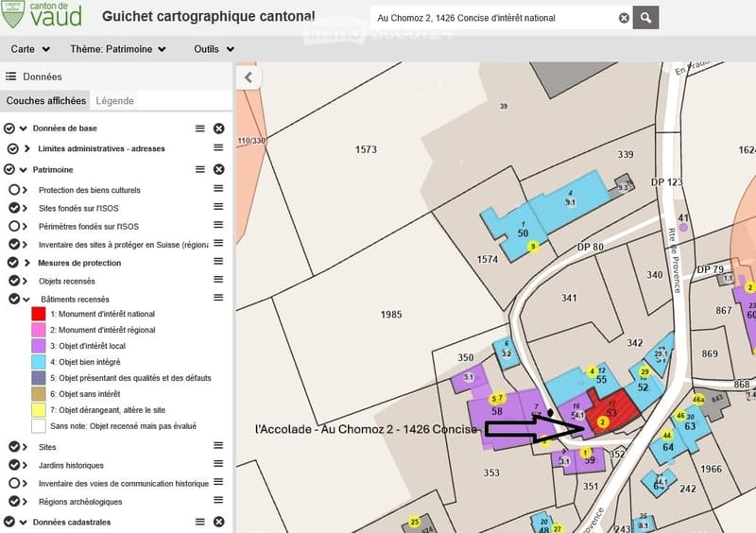756x533 pixels.
Task: Click the yellow Objet dérangeant swatch
Action: tap(39, 410)
